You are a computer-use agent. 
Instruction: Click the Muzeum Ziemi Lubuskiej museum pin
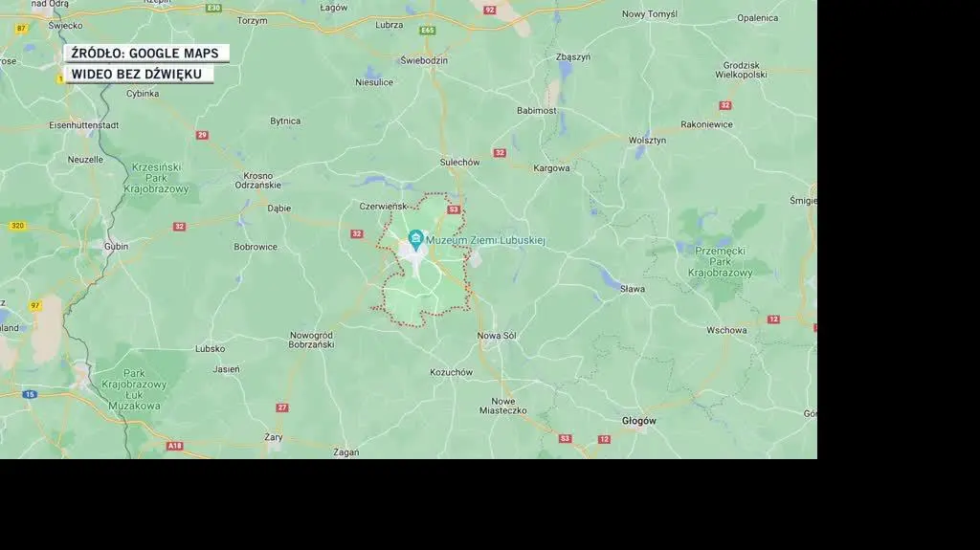point(415,239)
